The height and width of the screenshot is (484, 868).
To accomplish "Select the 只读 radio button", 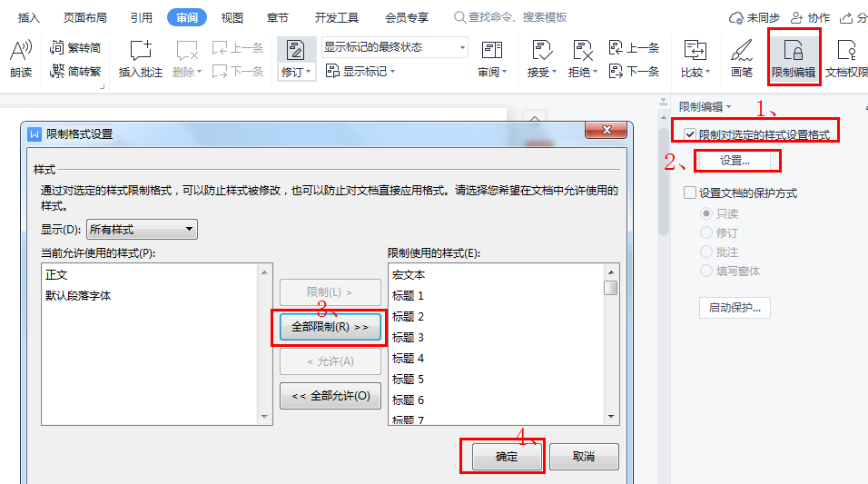I will pos(706,213).
